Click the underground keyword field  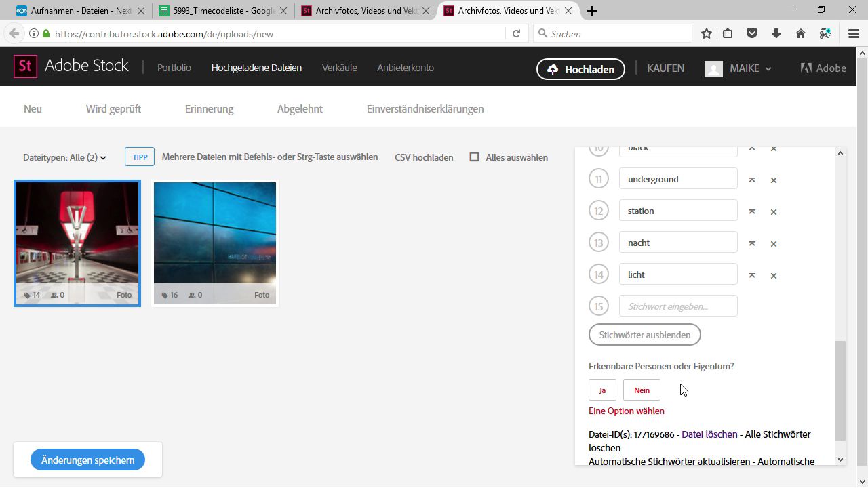[x=678, y=179]
